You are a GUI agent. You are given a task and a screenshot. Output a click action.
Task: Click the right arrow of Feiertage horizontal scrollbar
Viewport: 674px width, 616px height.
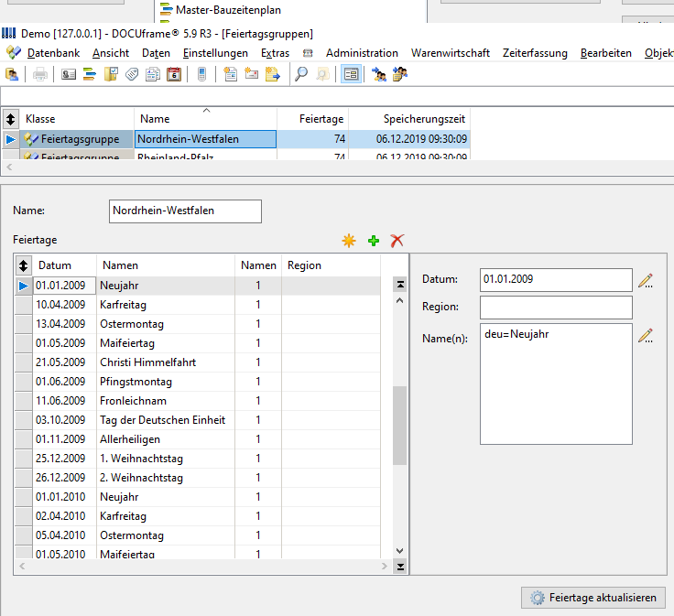pyautogui.click(x=385, y=567)
